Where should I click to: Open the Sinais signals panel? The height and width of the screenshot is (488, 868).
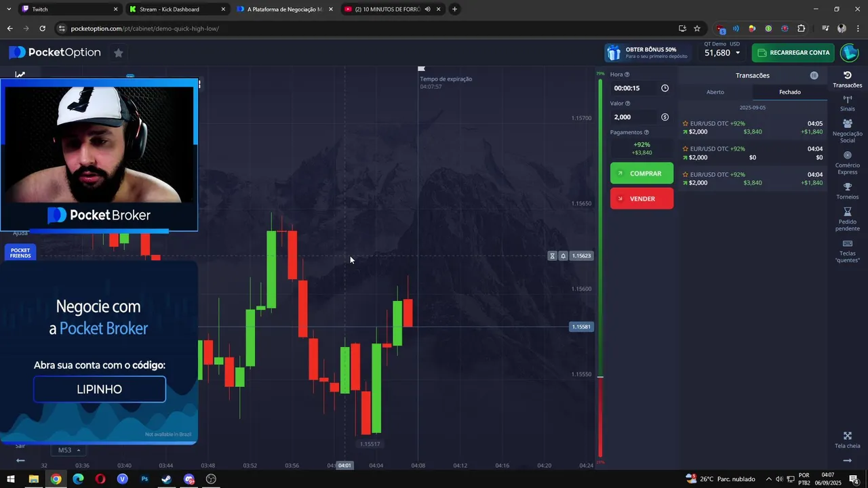847,104
